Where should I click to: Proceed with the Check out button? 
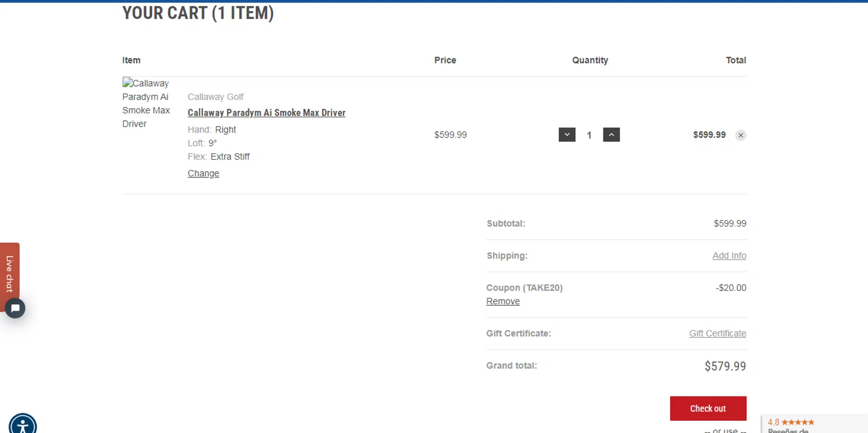point(708,408)
